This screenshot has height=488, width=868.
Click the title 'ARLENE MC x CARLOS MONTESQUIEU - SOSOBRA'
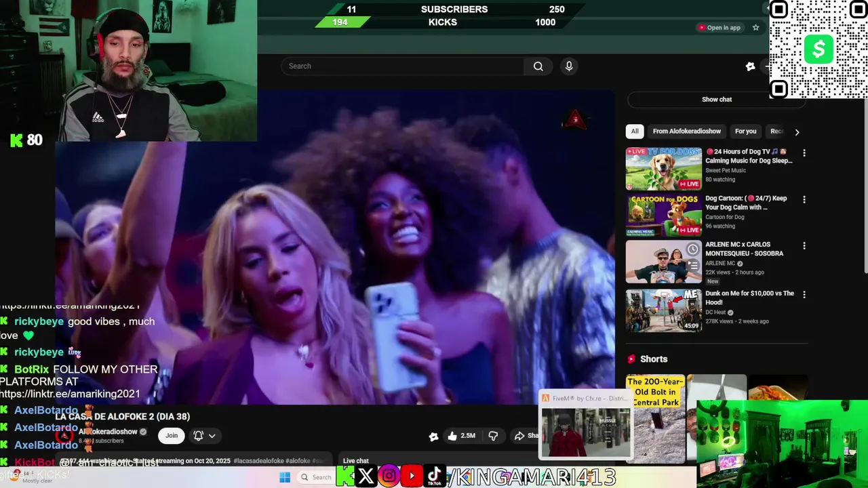click(744, 249)
